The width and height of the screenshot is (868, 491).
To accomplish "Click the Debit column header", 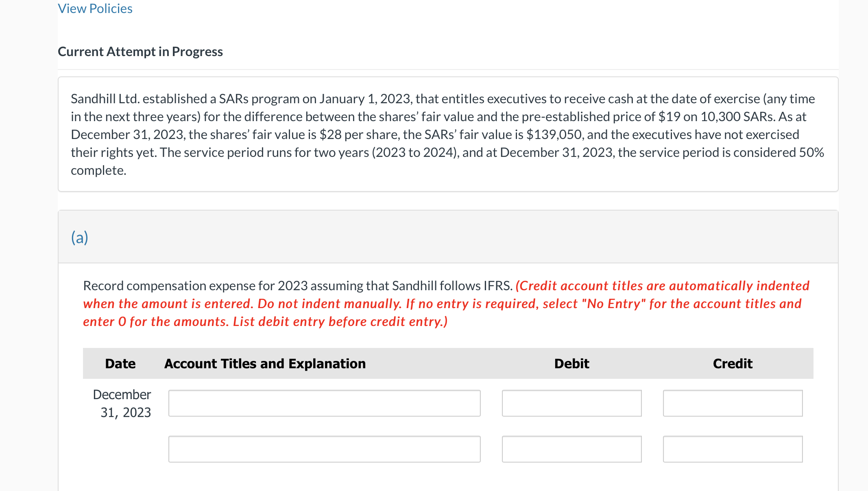I will point(571,363).
